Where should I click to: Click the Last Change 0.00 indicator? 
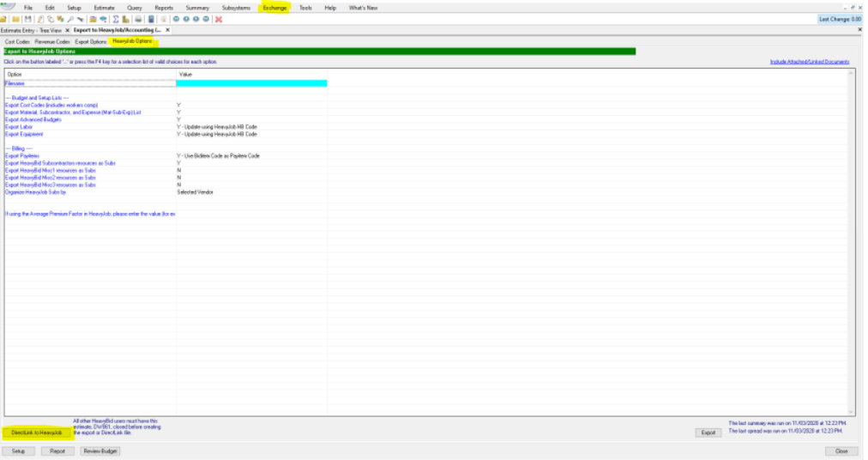click(x=841, y=19)
